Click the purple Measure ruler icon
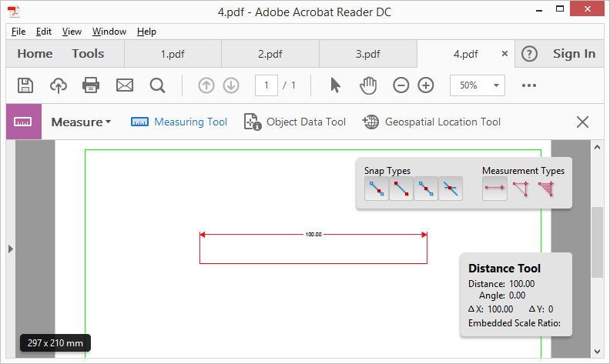This screenshot has height=364, width=610. click(x=24, y=122)
